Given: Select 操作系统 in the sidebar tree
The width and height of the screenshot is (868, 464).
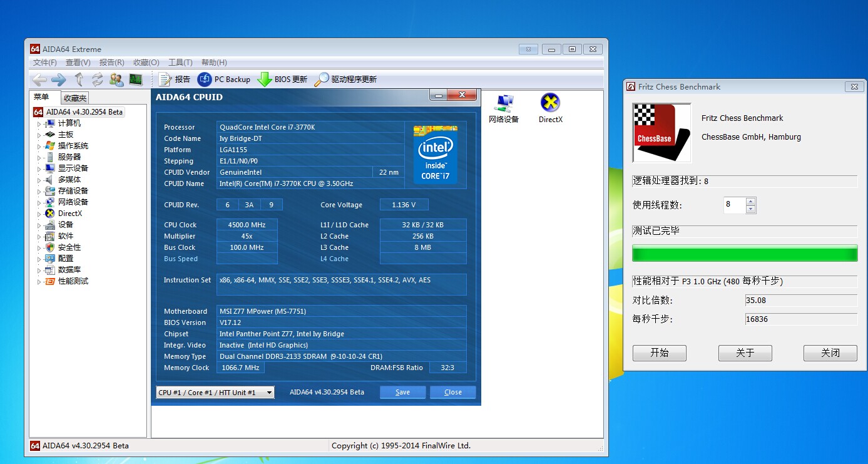Looking at the screenshot, I should (66, 146).
